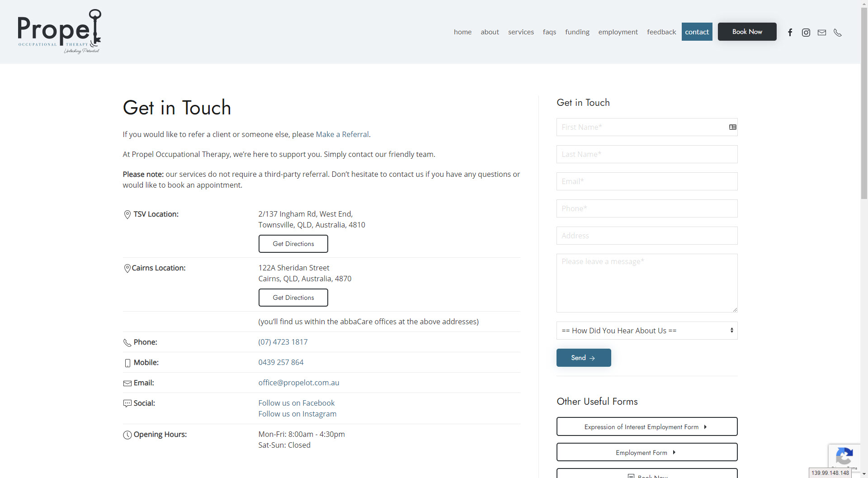Focus the First Name input field
Image resolution: width=868 pixels, height=478 pixels.
(647, 127)
